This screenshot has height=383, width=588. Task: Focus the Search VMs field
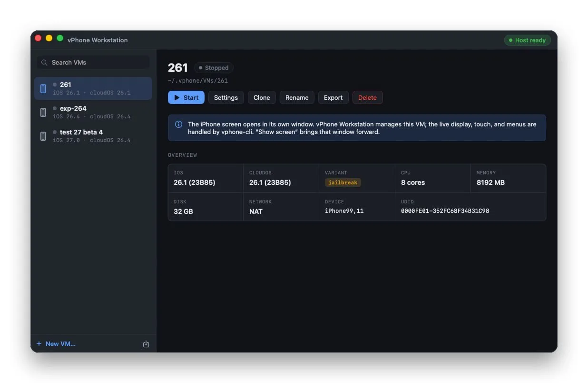coord(93,62)
